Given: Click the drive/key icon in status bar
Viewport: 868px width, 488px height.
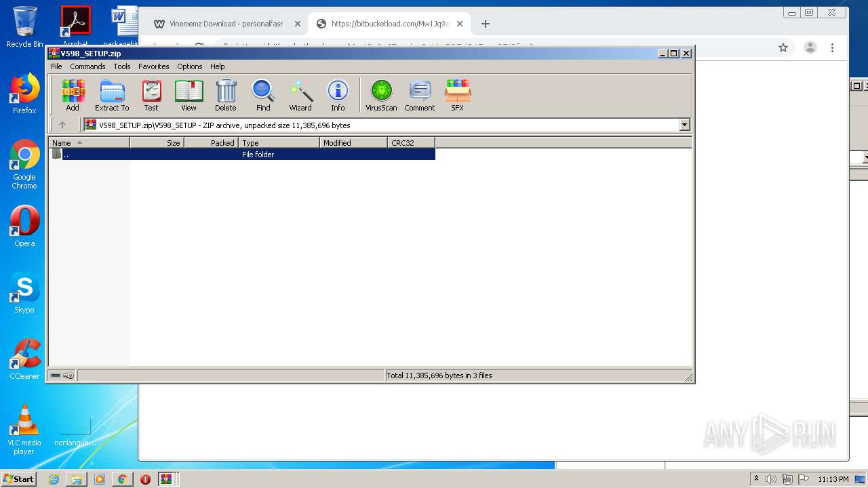Looking at the screenshot, I should (x=62, y=375).
